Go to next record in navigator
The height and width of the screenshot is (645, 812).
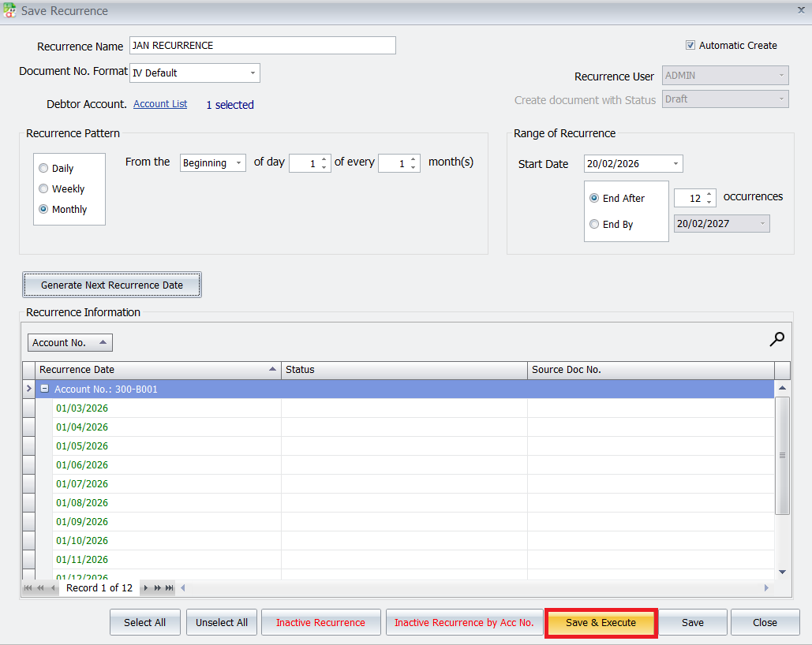[146, 588]
